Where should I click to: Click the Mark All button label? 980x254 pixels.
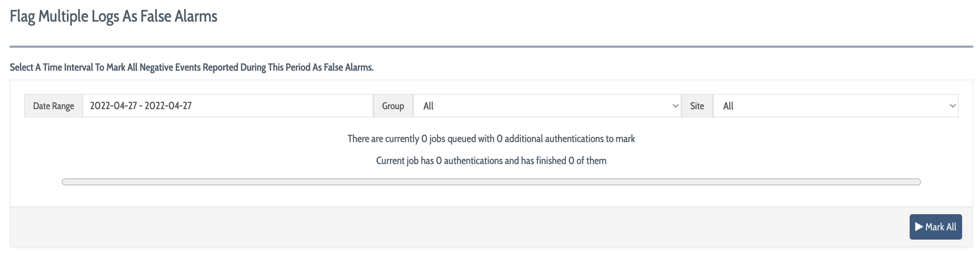tap(941, 227)
